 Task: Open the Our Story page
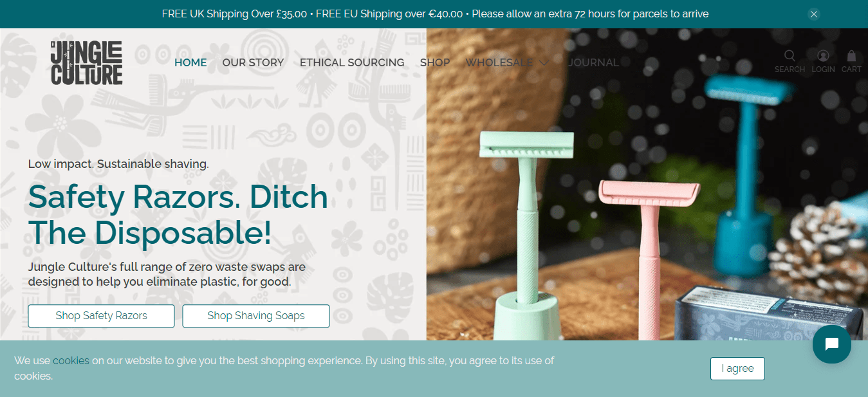click(x=253, y=62)
